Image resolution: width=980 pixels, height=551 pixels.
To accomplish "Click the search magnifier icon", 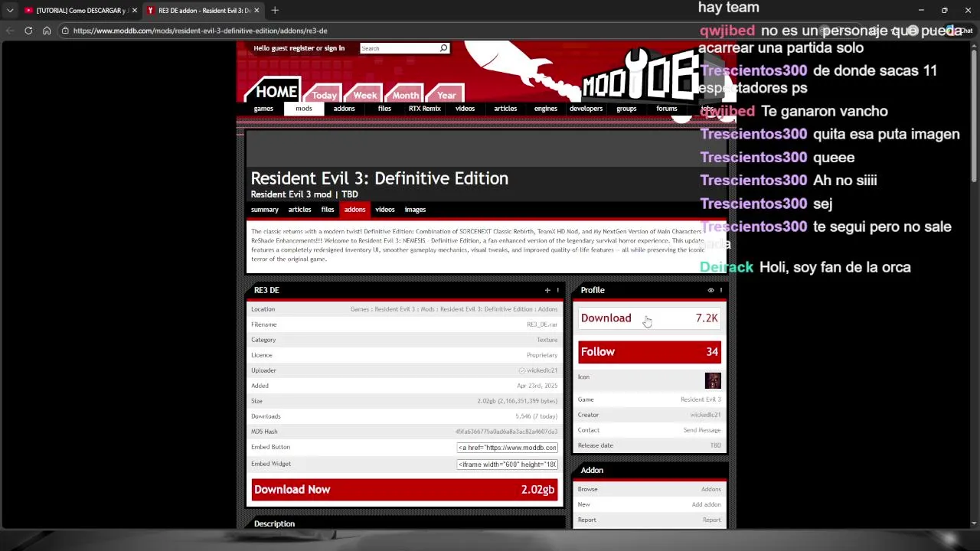I will [x=443, y=48].
